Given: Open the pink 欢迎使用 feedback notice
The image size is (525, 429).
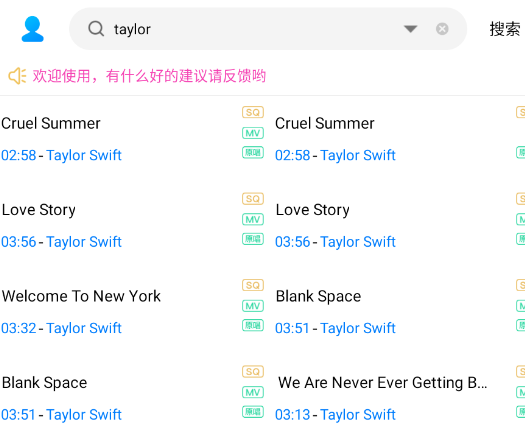Looking at the screenshot, I should [x=149, y=76].
